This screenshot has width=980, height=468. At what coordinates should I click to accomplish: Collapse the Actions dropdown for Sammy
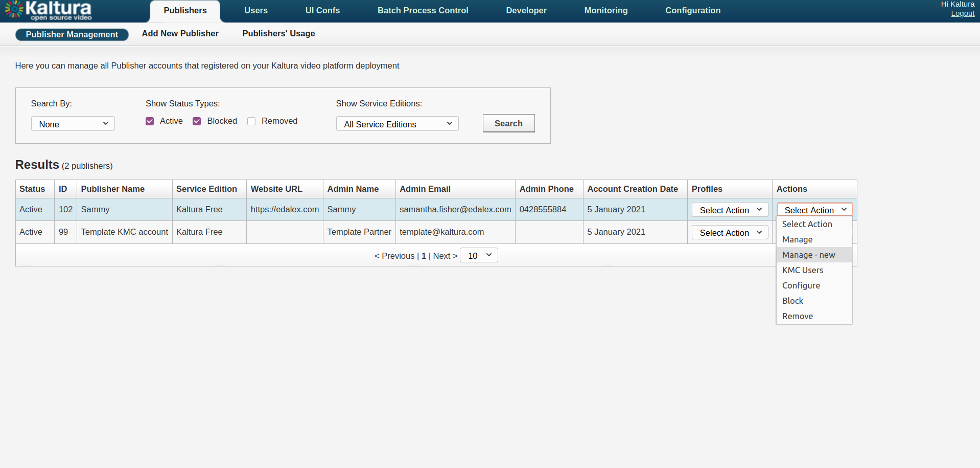pos(815,210)
